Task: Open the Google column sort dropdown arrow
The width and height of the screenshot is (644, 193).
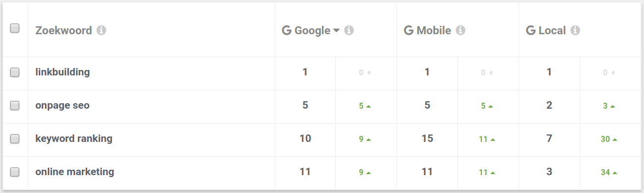Action: [x=336, y=31]
